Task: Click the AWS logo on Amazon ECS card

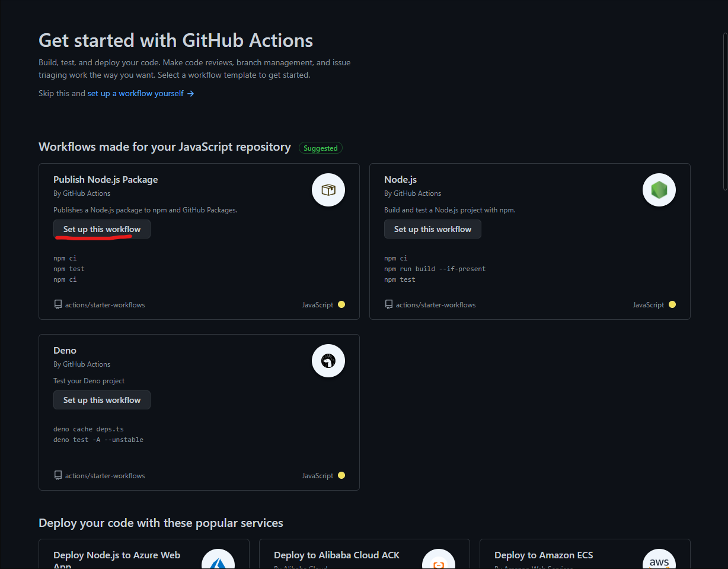Action: (x=659, y=560)
